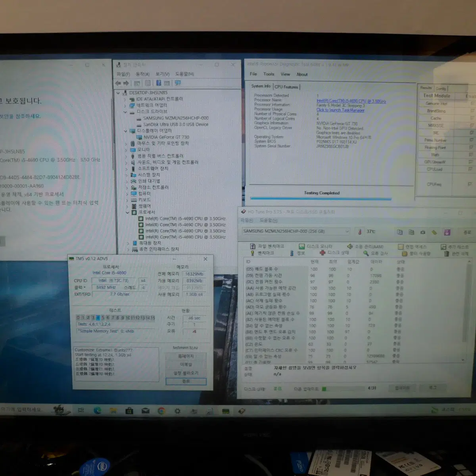
Task: Click the 종료 button in HD Tune toolbar
Action: [467, 232]
